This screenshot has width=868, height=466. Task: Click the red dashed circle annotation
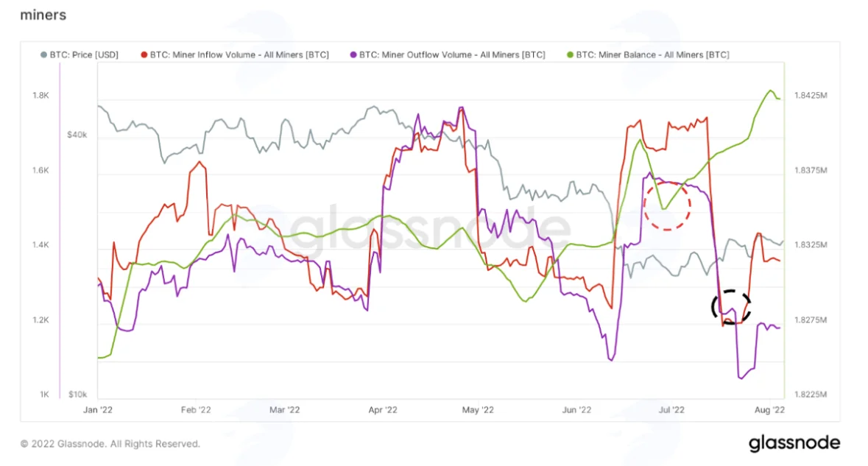pyautogui.click(x=667, y=205)
